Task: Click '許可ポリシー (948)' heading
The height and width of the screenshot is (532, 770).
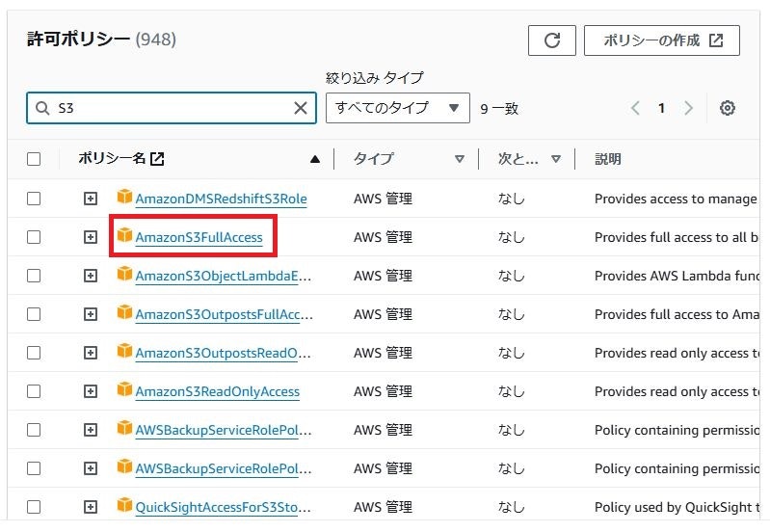Action: coord(101,40)
